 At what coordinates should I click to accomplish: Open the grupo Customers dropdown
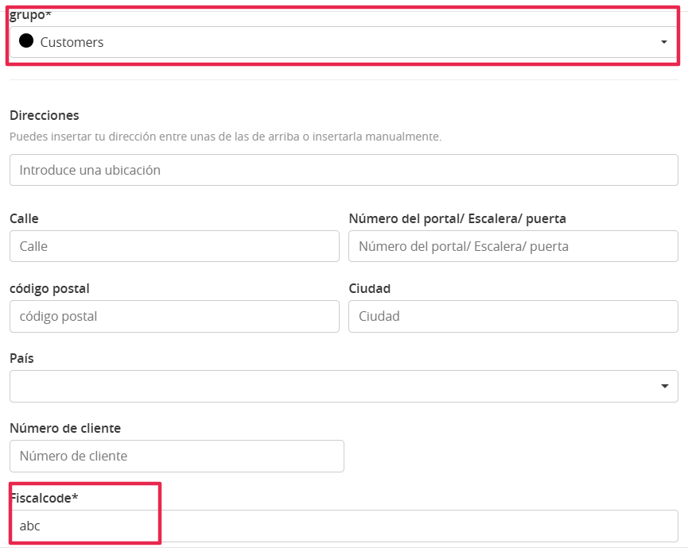344,42
